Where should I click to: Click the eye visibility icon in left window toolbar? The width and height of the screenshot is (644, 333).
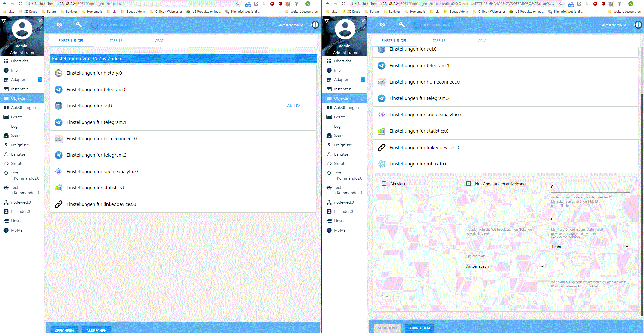tap(59, 25)
